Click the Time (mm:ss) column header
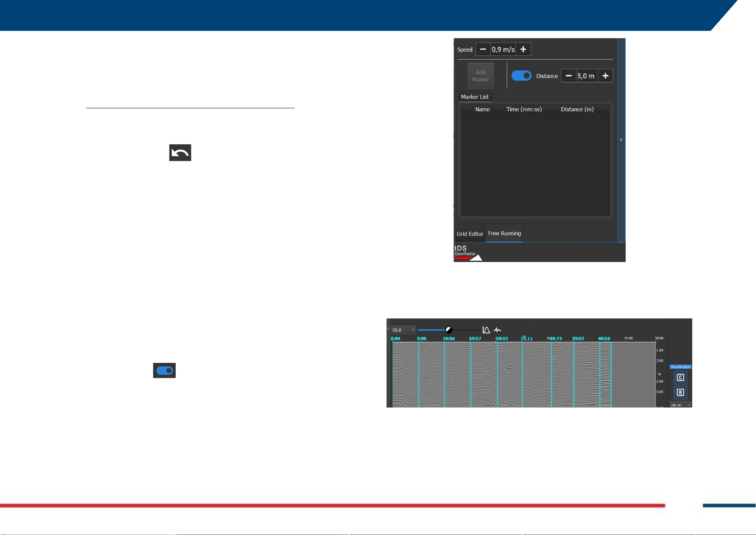Screen dimensions: 756x535 tap(524, 110)
